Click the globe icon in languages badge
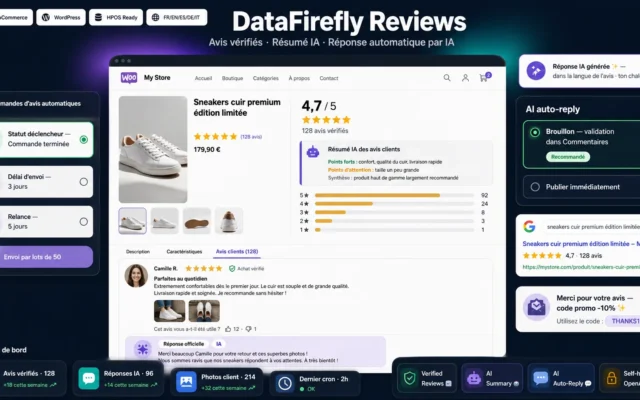Viewport: 640px width, 400px height. tap(156, 18)
